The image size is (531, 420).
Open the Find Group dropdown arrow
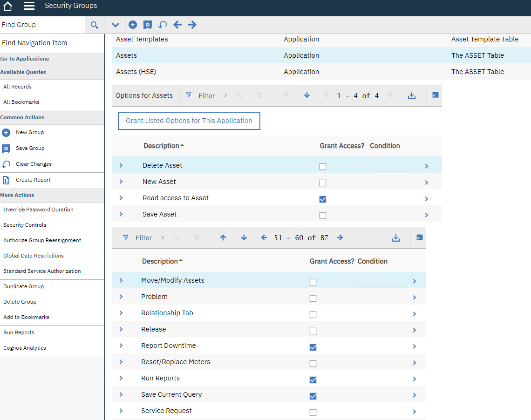[116, 25]
